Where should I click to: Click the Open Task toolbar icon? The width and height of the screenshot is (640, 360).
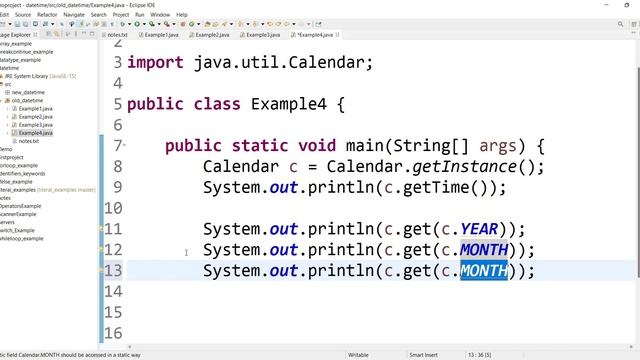tap(216, 24)
